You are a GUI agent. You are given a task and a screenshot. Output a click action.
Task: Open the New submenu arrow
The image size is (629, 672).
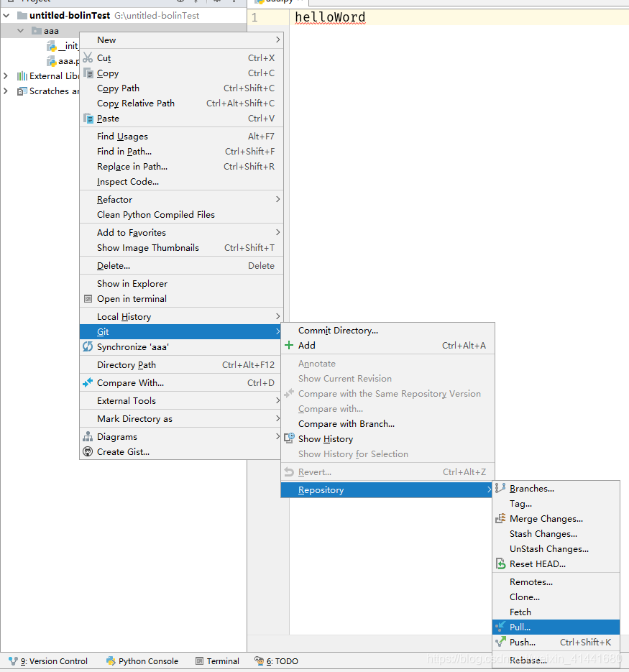pyautogui.click(x=278, y=40)
